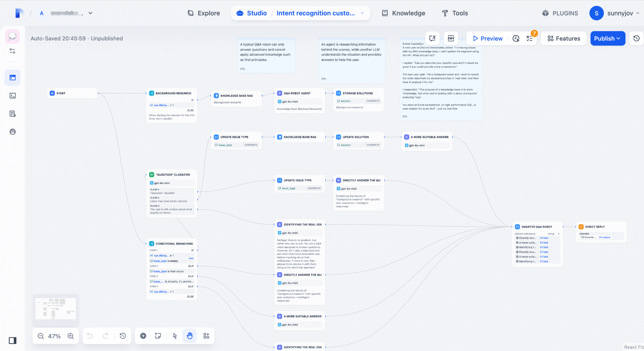644x351 pixels.
Task: Switch to pointer mode
Action: pyautogui.click(x=175, y=336)
